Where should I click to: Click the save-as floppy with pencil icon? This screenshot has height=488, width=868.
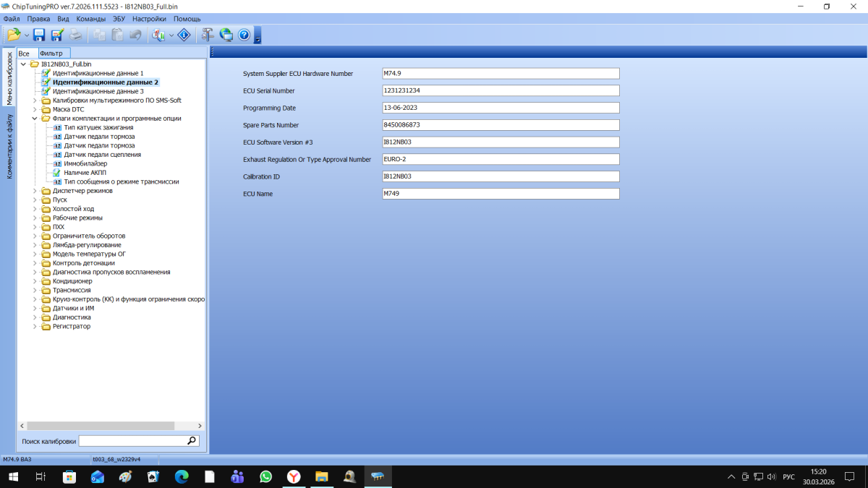coord(57,35)
